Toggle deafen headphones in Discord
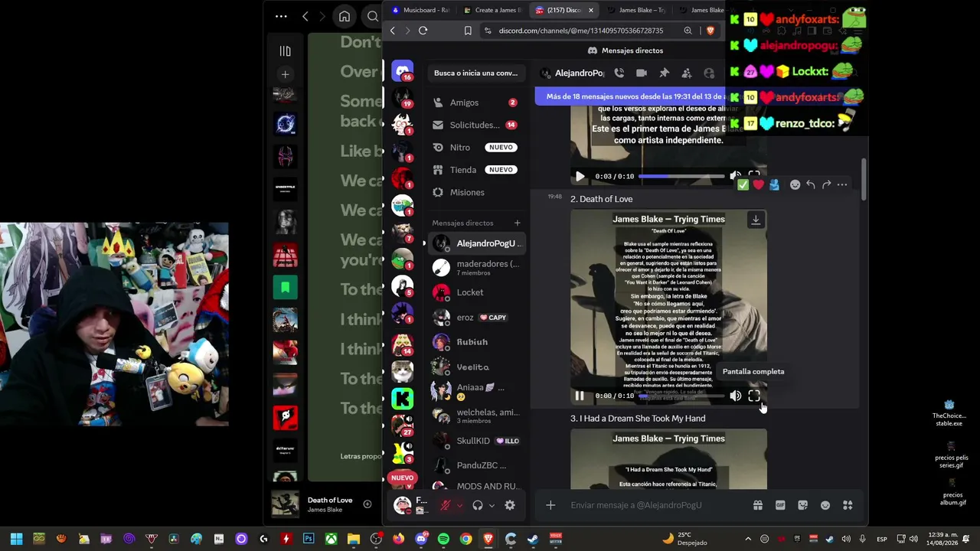This screenshot has width=980, height=551. click(x=478, y=505)
